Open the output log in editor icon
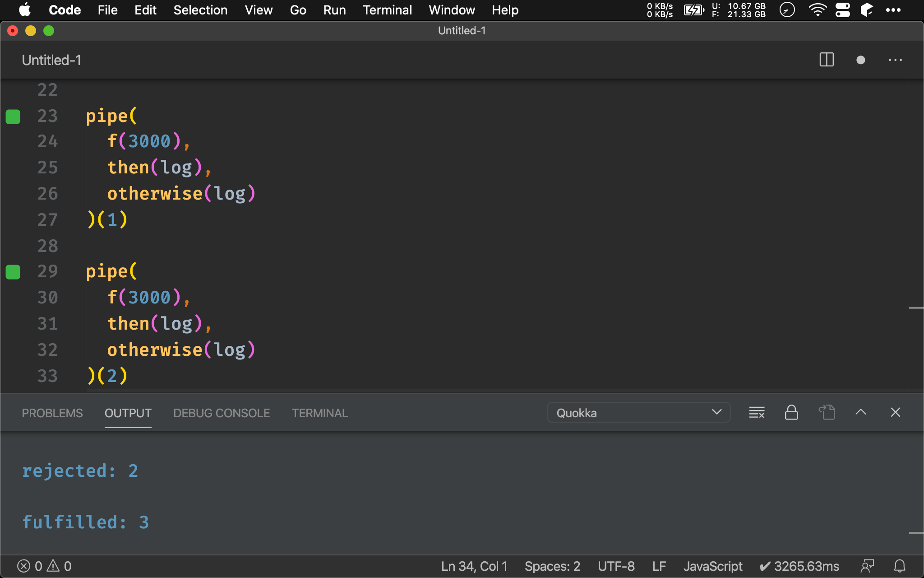This screenshot has height=578, width=924. coord(827,412)
